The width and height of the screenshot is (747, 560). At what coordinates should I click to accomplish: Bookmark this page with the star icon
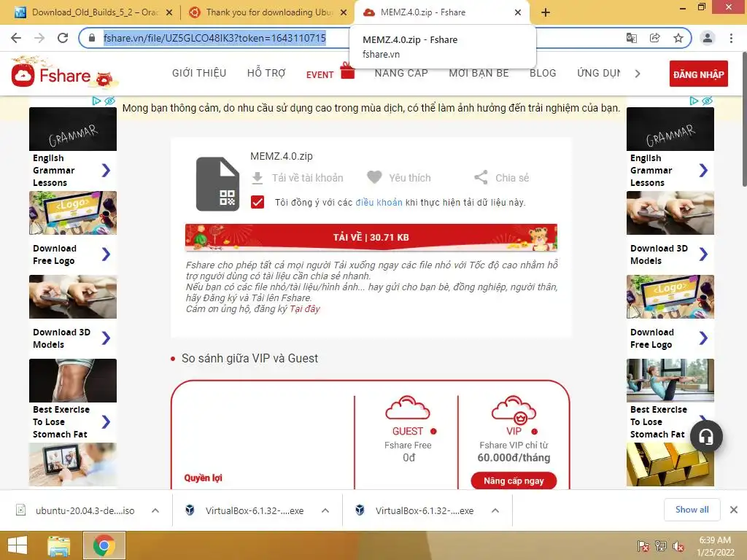point(678,38)
